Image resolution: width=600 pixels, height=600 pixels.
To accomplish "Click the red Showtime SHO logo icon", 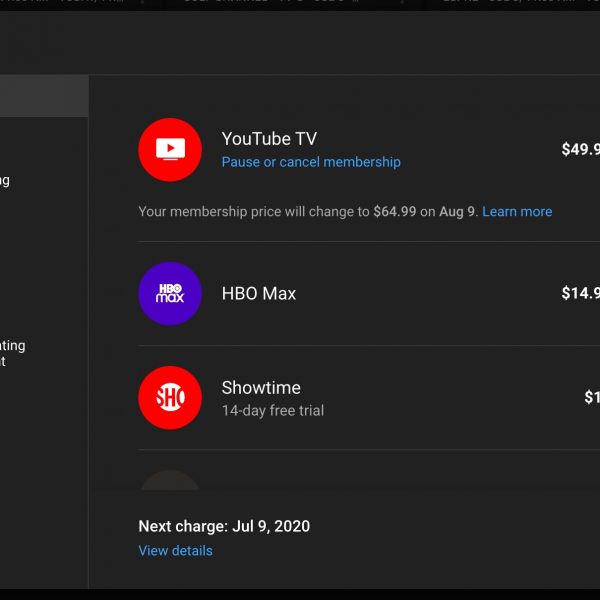I will click(x=170, y=398).
